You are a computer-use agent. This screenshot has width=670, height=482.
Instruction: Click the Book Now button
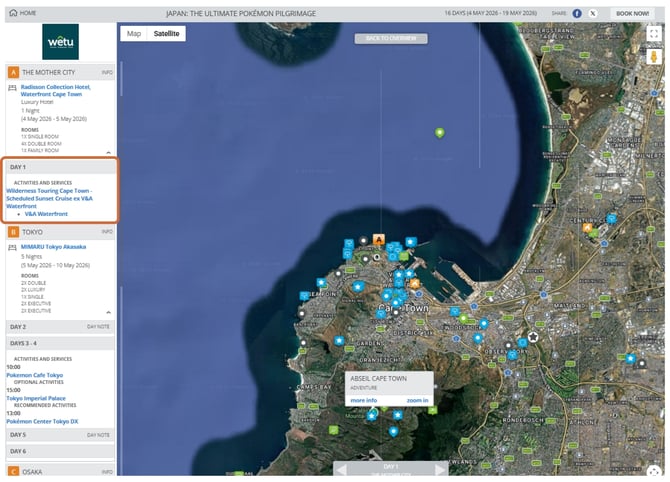click(x=632, y=13)
